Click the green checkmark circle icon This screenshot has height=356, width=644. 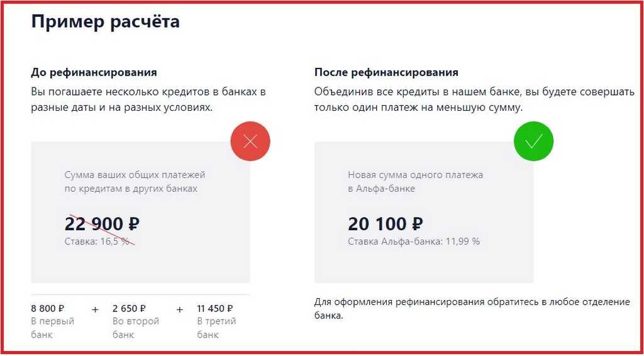pyautogui.click(x=533, y=142)
